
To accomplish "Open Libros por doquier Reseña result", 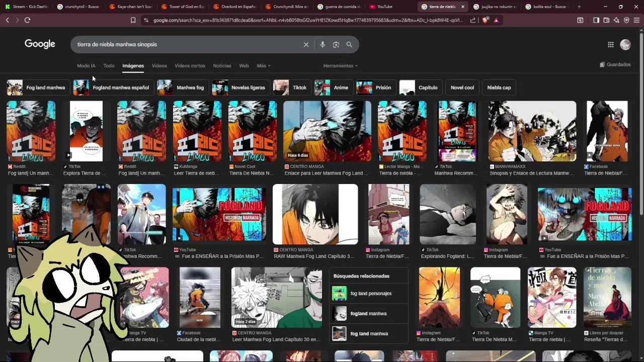I will click(607, 297).
